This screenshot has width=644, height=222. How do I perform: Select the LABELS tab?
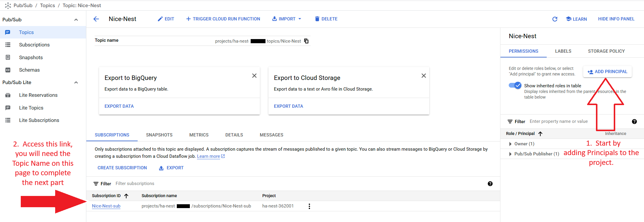(x=563, y=51)
